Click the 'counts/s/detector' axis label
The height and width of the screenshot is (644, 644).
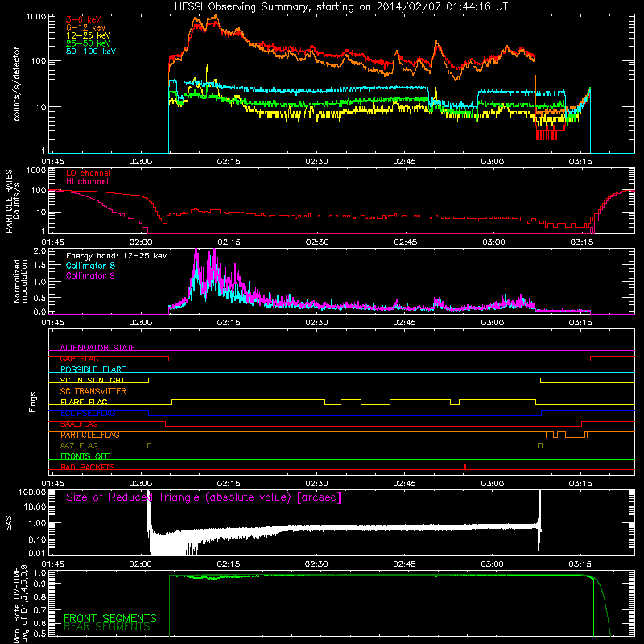pyautogui.click(x=16, y=84)
